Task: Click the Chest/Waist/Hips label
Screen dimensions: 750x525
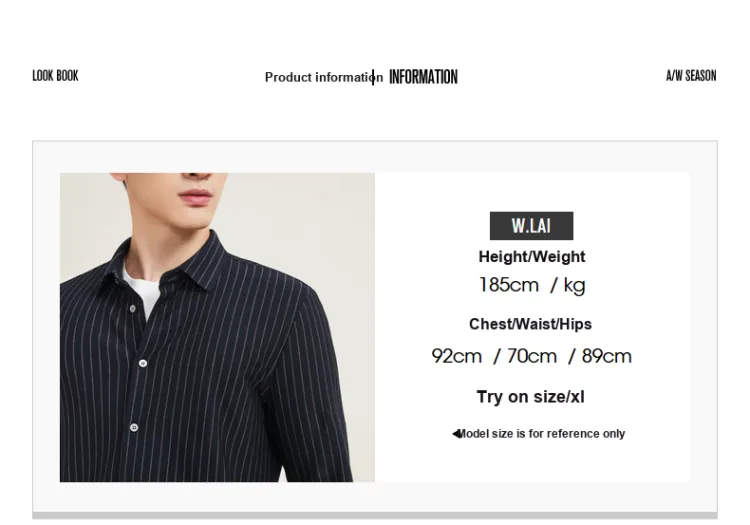Action: point(530,324)
